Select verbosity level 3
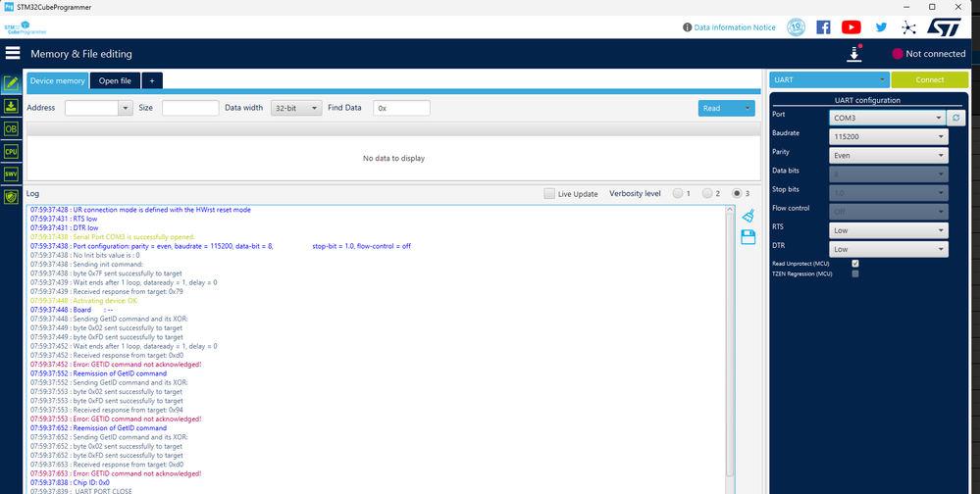 pyautogui.click(x=737, y=194)
